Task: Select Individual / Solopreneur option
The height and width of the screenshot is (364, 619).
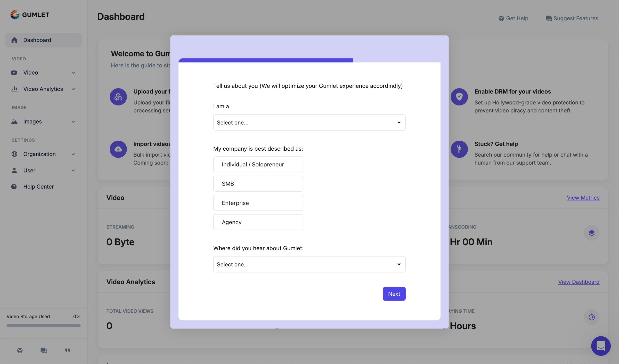Action: 258,164
